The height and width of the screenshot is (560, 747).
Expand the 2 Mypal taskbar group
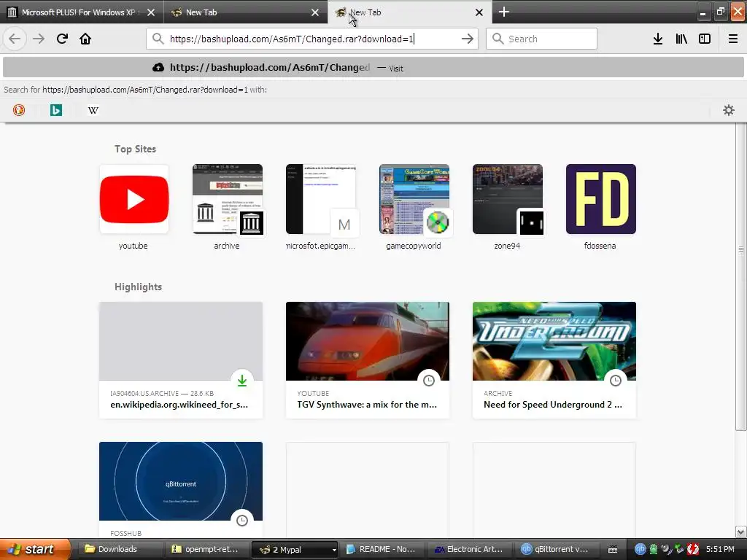point(334,550)
